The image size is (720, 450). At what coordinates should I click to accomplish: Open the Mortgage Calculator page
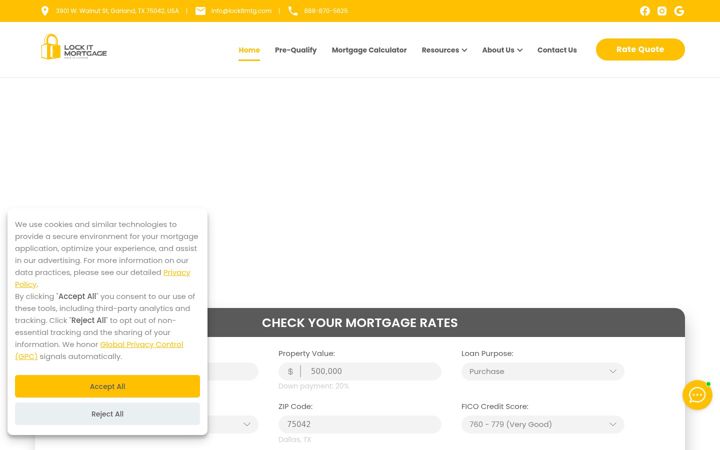(369, 50)
